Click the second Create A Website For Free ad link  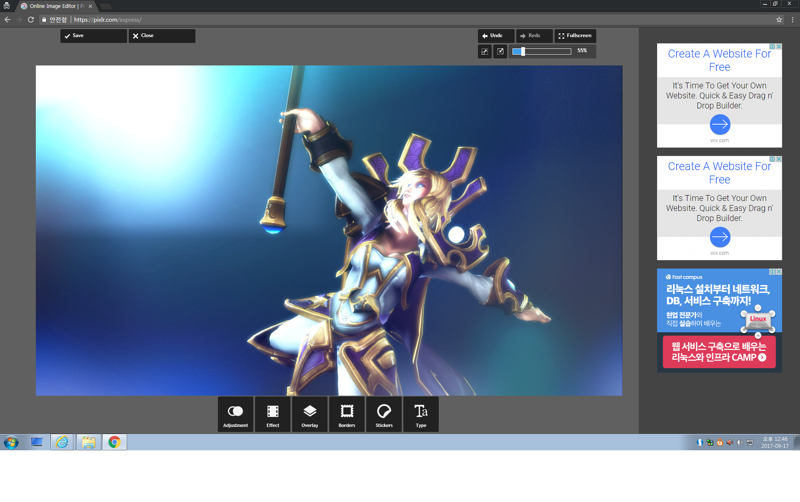[719, 173]
